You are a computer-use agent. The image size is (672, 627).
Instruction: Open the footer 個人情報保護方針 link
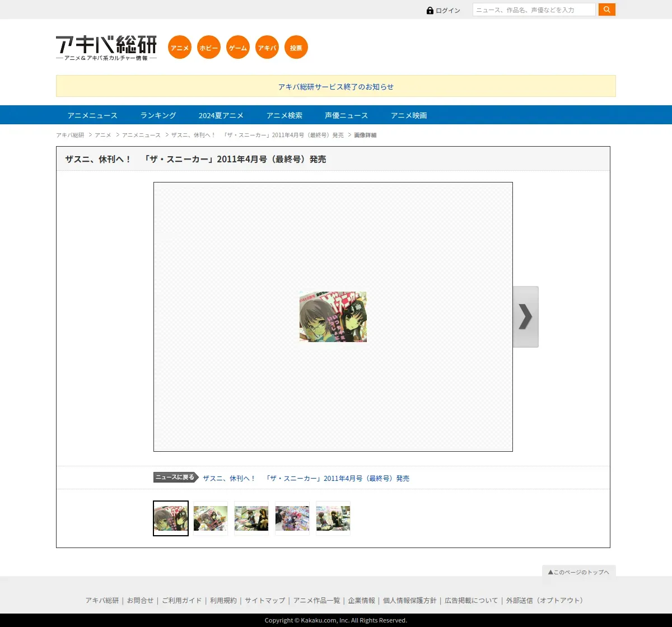(x=409, y=600)
